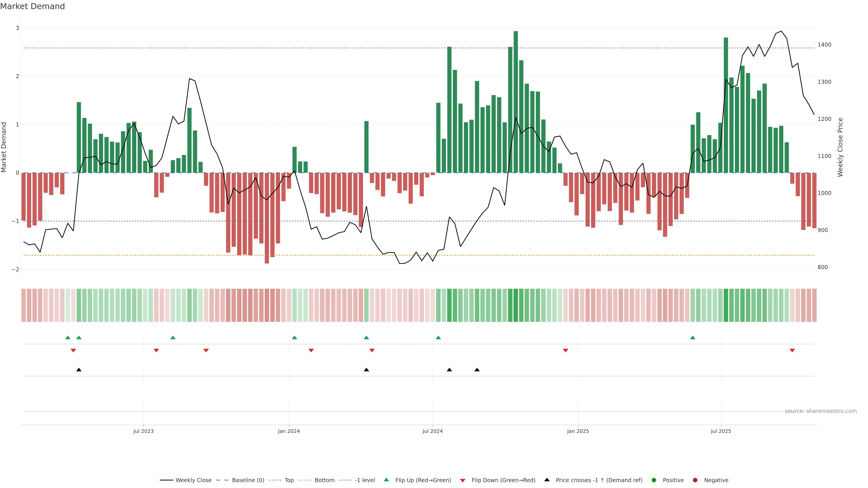868x488 pixels.
Task: Select the leftmost black price-cross triangle marker
Action: (x=79, y=370)
